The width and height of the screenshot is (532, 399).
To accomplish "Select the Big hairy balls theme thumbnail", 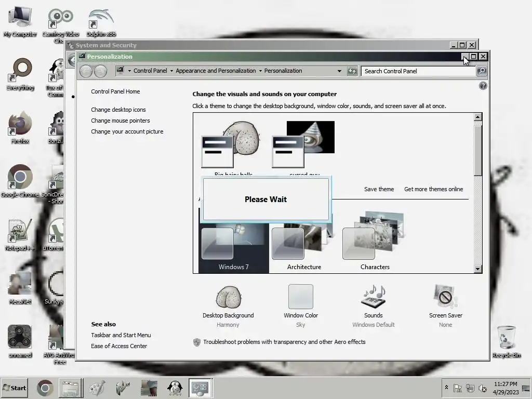I will click(x=231, y=144).
